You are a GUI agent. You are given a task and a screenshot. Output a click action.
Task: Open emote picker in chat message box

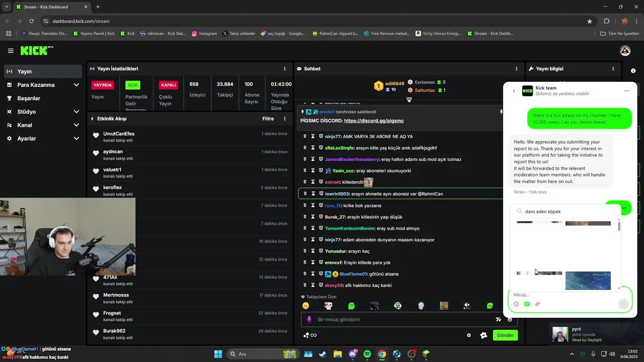(510, 319)
